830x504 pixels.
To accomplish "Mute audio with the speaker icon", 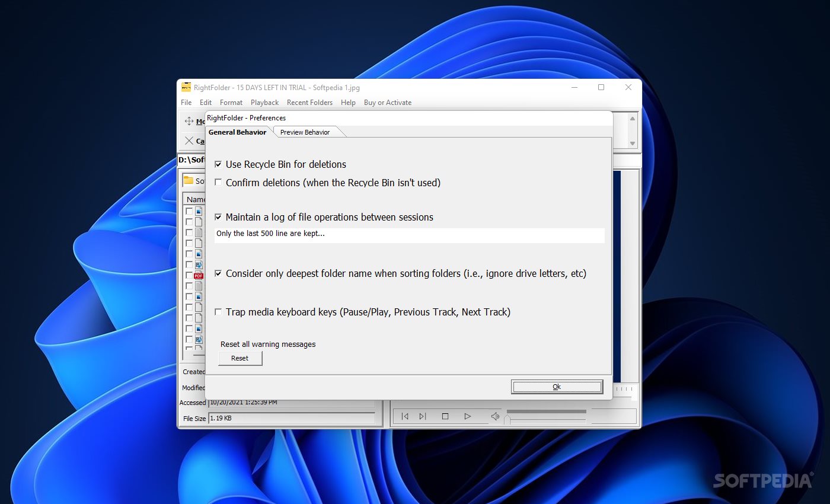I will 495,416.
